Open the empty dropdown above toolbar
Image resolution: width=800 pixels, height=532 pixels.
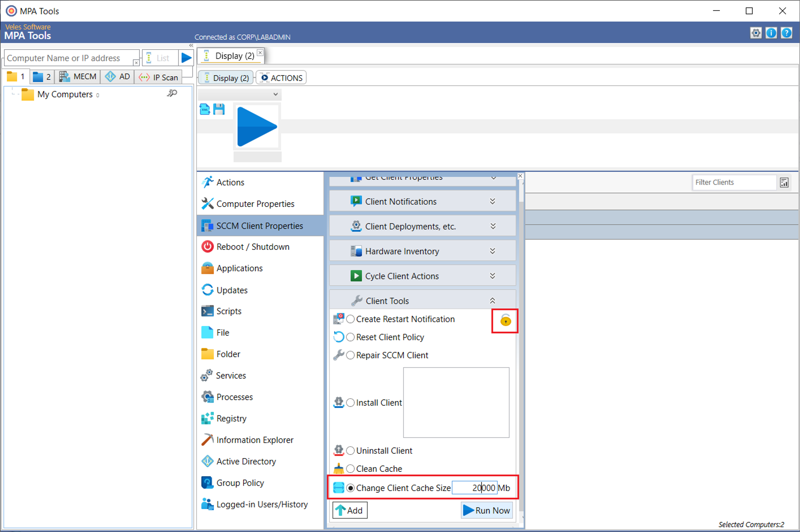point(239,94)
